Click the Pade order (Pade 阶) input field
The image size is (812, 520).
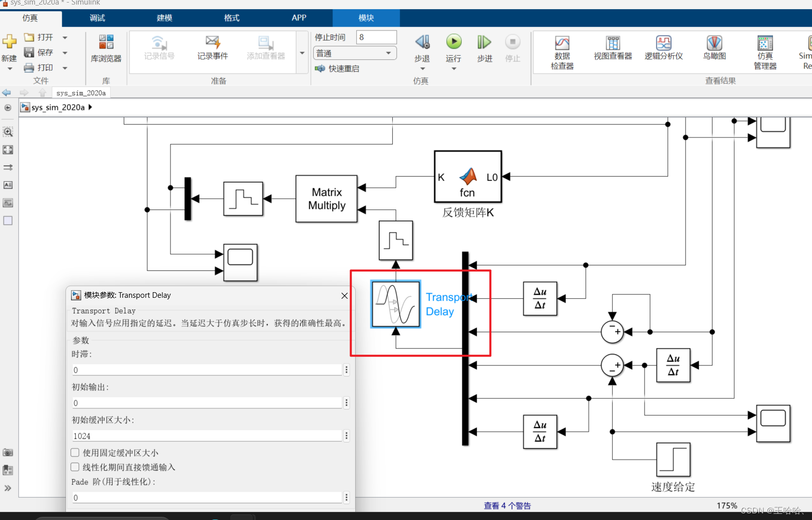(207, 498)
